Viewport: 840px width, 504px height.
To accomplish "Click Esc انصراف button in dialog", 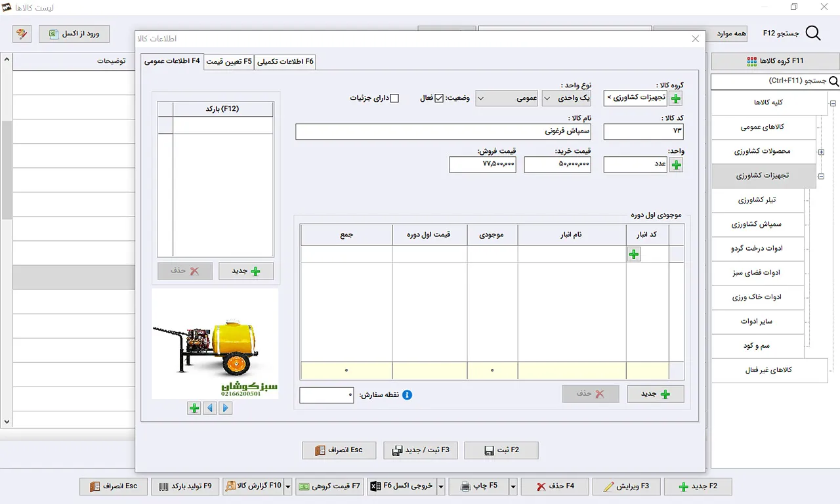I will 339,450.
